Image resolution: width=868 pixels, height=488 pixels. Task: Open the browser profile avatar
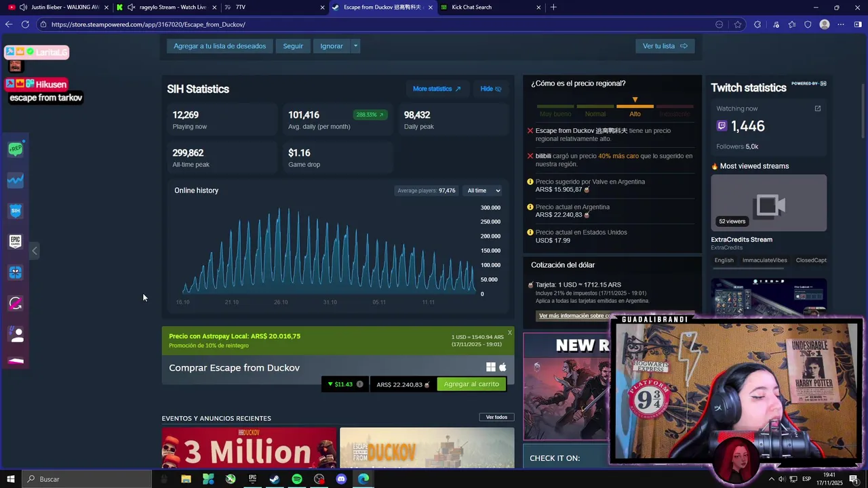point(825,24)
